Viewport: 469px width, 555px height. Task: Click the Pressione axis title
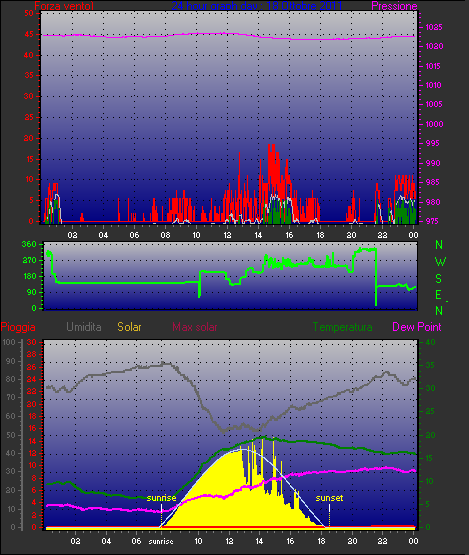(x=394, y=6)
